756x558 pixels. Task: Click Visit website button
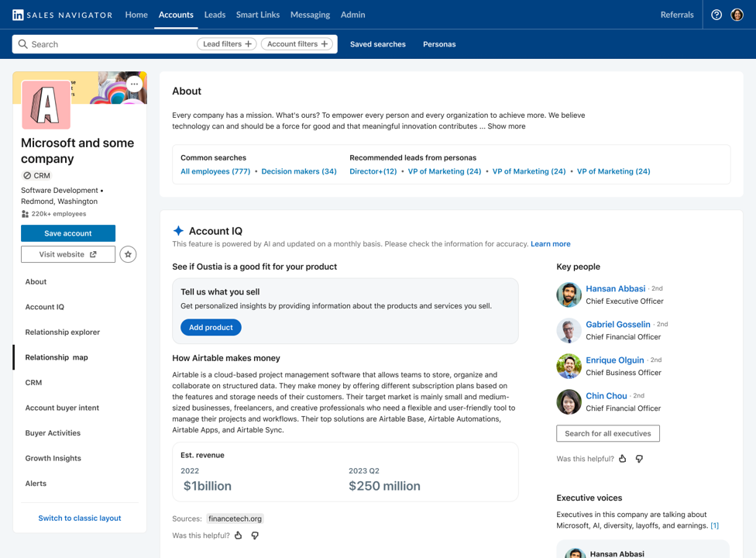tap(68, 254)
